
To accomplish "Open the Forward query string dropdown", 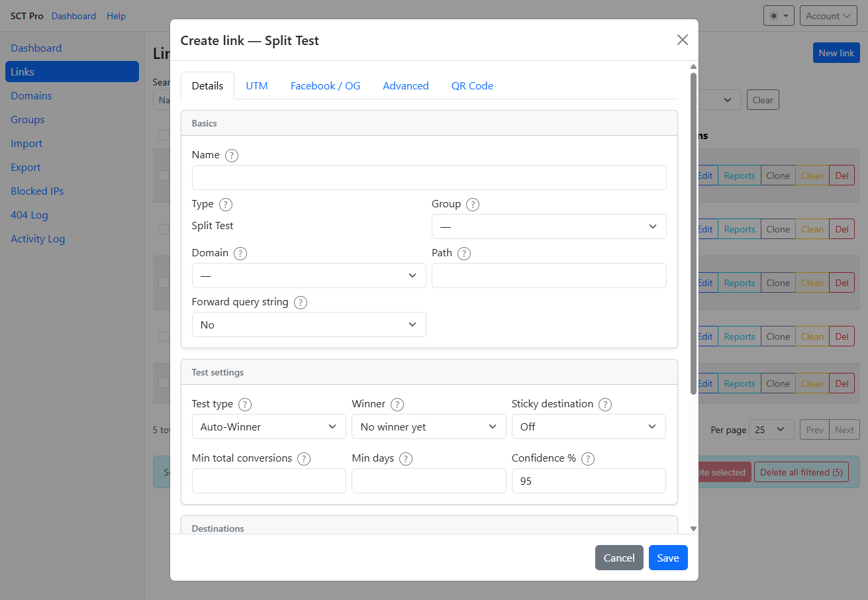I will (x=309, y=325).
